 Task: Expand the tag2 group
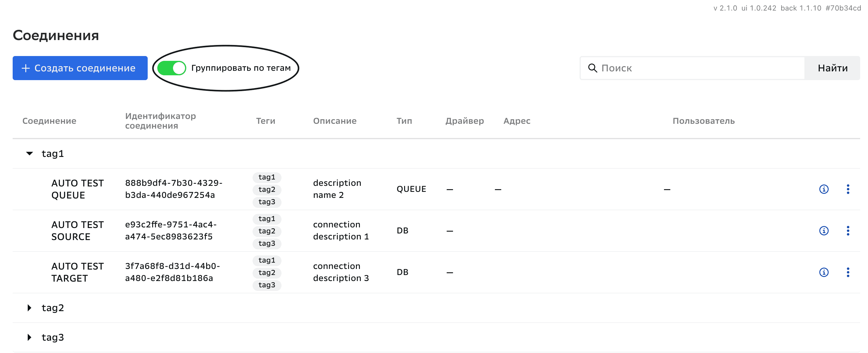(30, 308)
